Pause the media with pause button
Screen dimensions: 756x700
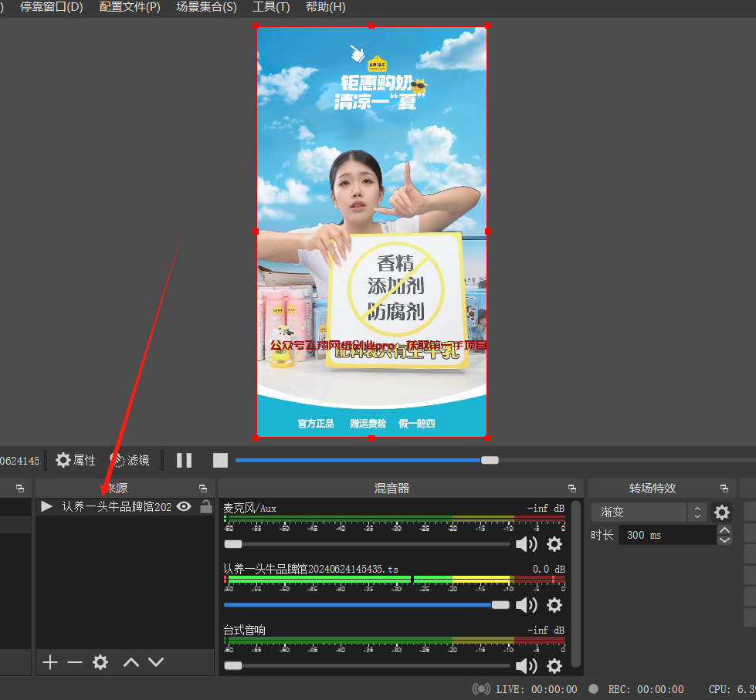[184, 460]
